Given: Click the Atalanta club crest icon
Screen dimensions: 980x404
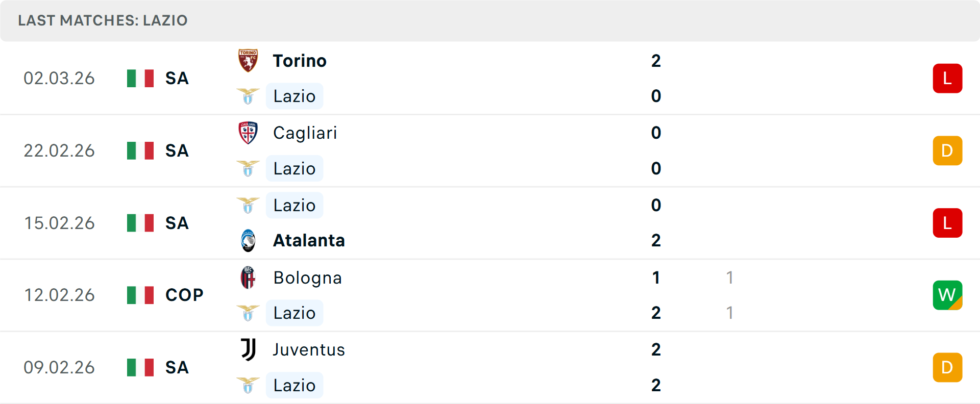Looking at the screenshot, I should [248, 240].
